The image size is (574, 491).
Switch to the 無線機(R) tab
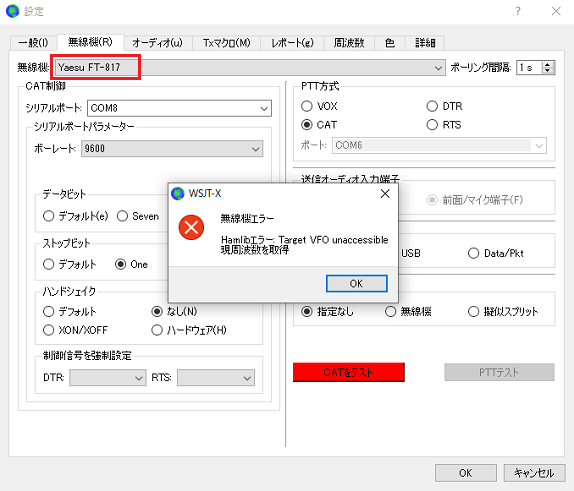click(90, 42)
